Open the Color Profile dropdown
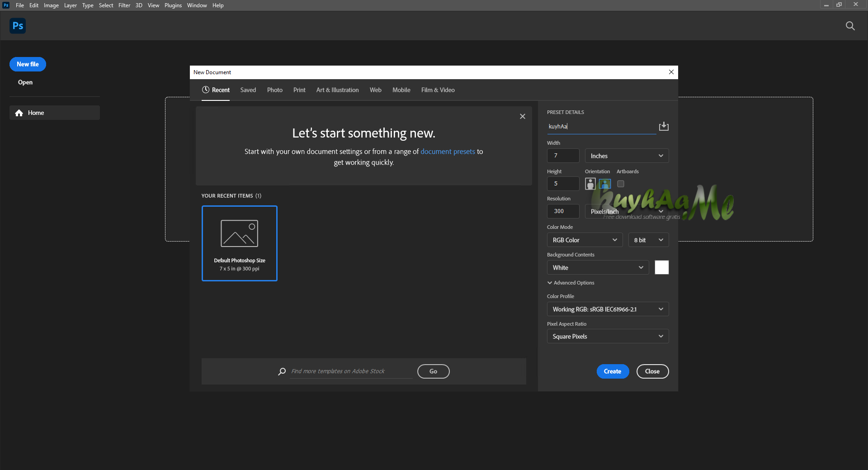Image resolution: width=868 pixels, height=470 pixels. [608, 309]
